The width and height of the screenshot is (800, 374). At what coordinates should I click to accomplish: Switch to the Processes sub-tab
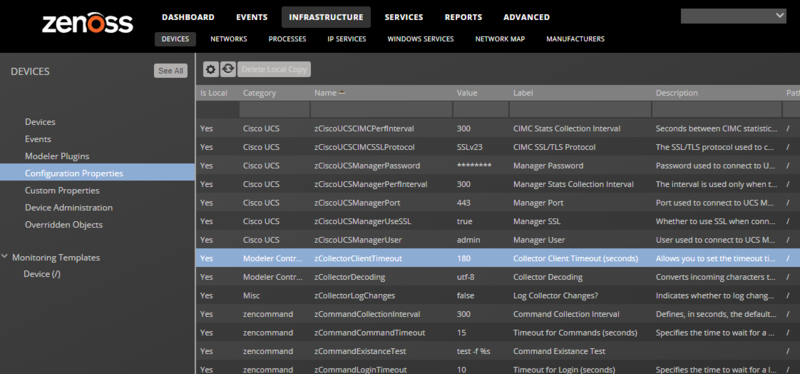287,39
